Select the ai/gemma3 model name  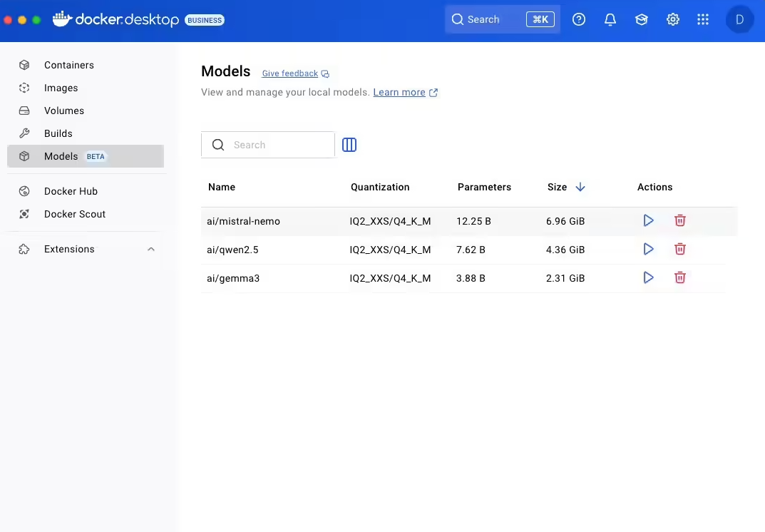[233, 278]
